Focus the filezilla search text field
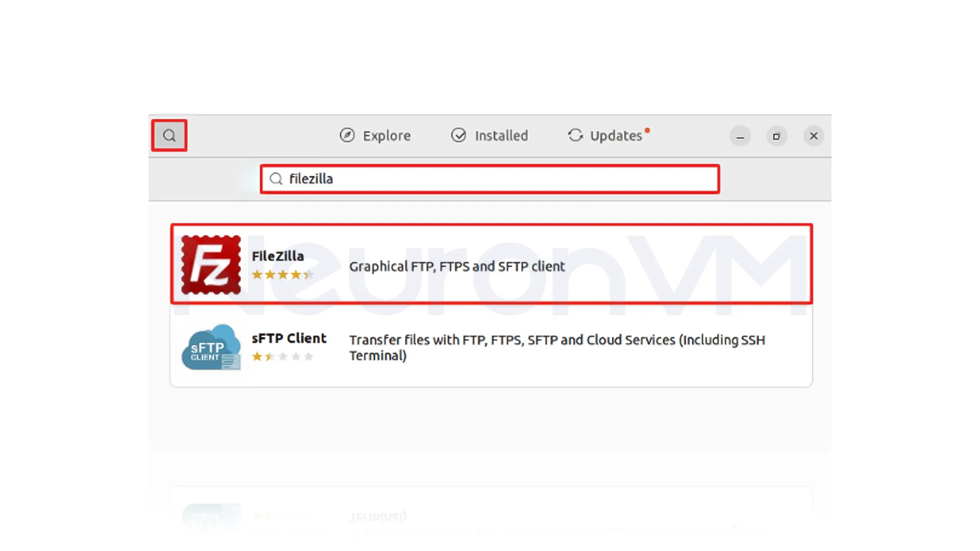 coord(490,179)
